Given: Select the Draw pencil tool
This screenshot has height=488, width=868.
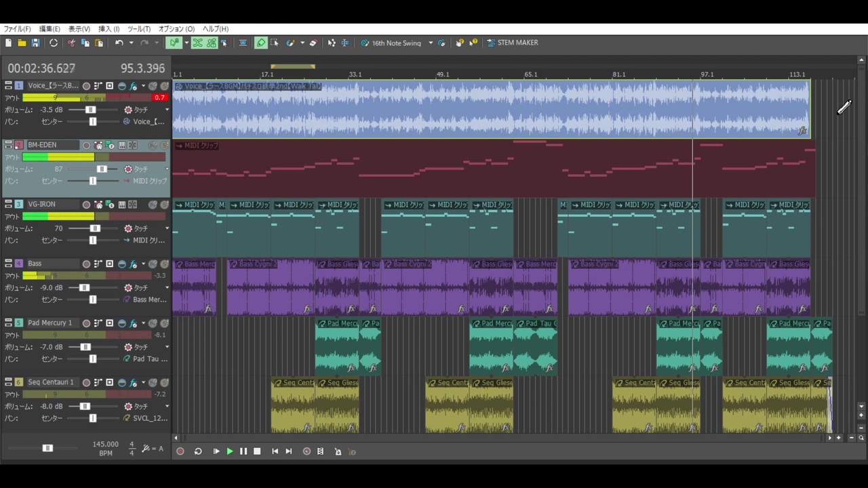Looking at the screenshot, I should [261, 43].
